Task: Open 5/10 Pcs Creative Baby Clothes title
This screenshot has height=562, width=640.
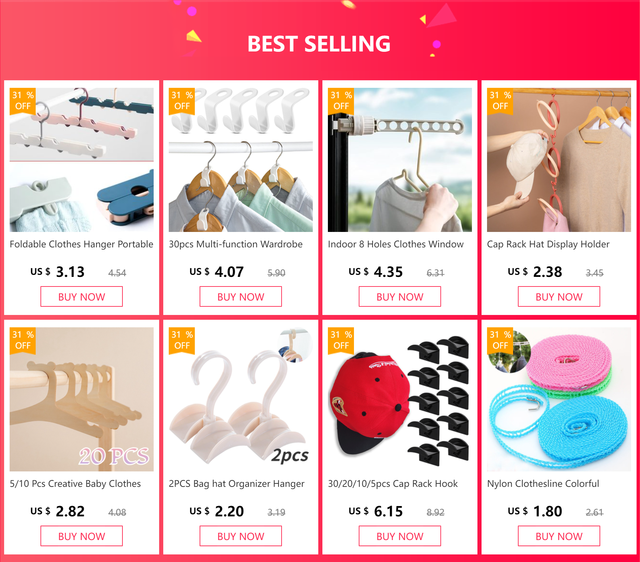Action: (75, 484)
